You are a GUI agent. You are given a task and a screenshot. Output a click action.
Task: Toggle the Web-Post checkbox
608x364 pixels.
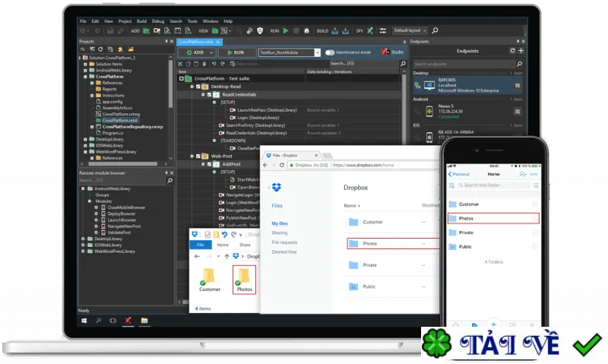[198, 157]
